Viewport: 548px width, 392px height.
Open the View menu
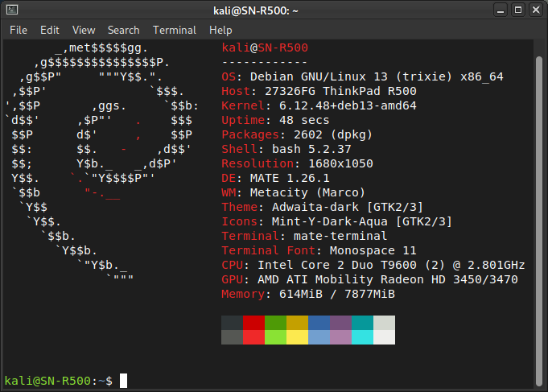[x=83, y=30]
